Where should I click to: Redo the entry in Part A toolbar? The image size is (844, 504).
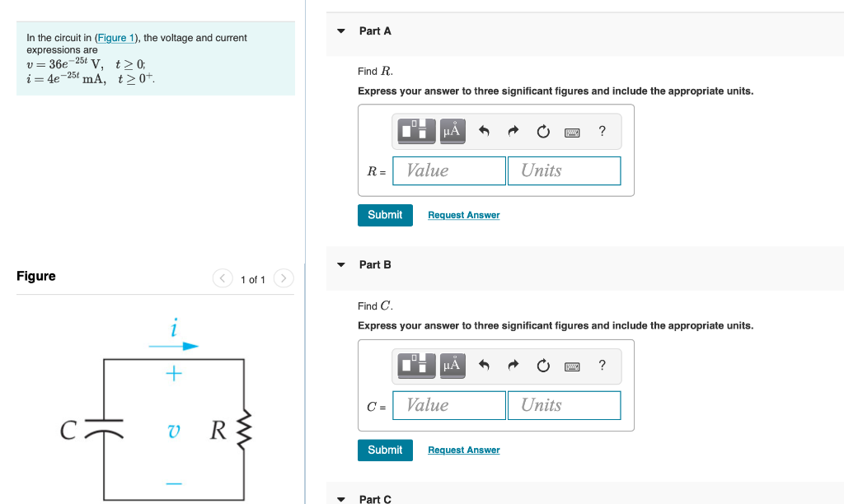[x=513, y=132]
